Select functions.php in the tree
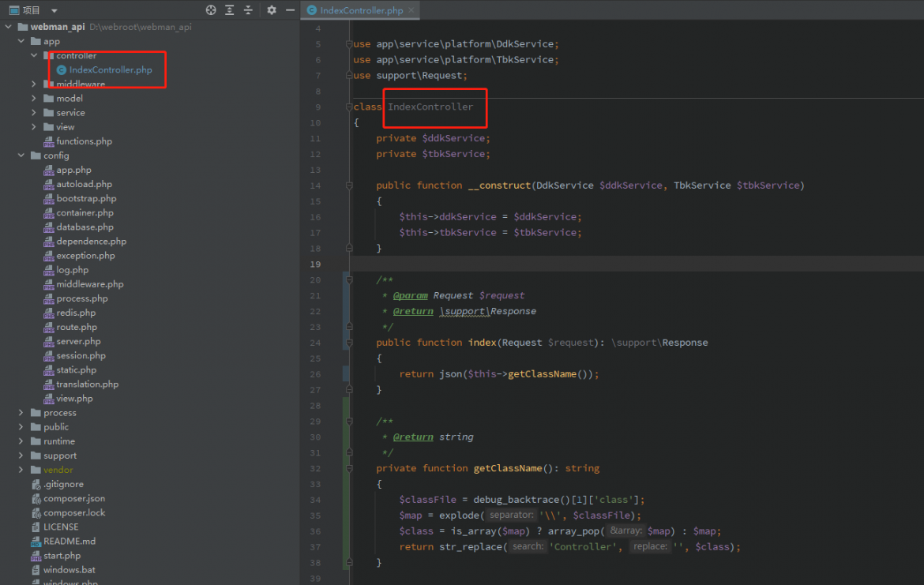 tap(85, 141)
